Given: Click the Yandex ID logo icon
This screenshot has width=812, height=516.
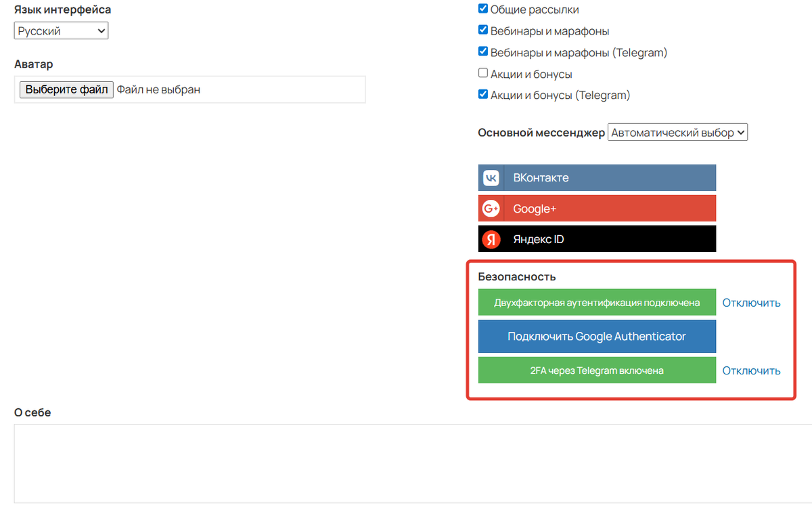Looking at the screenshot, I should 491,240.
